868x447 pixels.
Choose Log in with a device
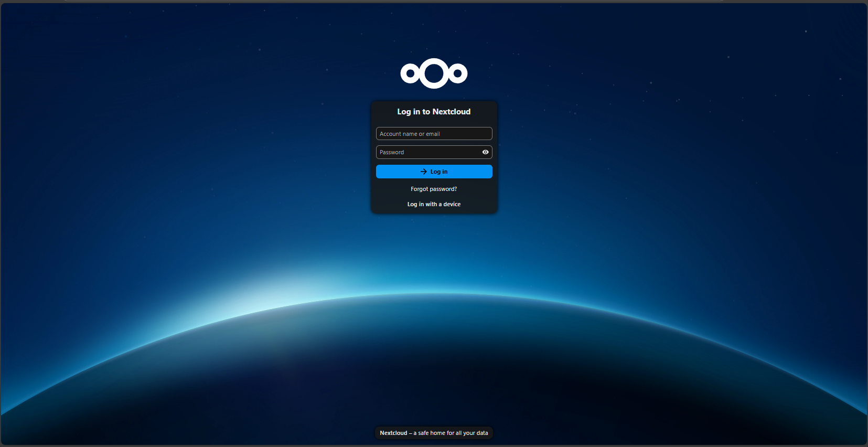point(434,204)
